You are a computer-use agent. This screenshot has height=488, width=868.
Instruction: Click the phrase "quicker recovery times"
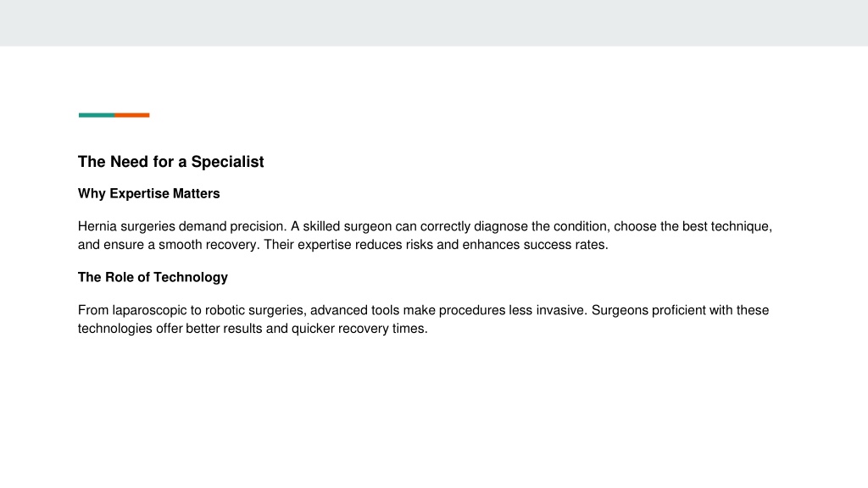pos(359,329)
